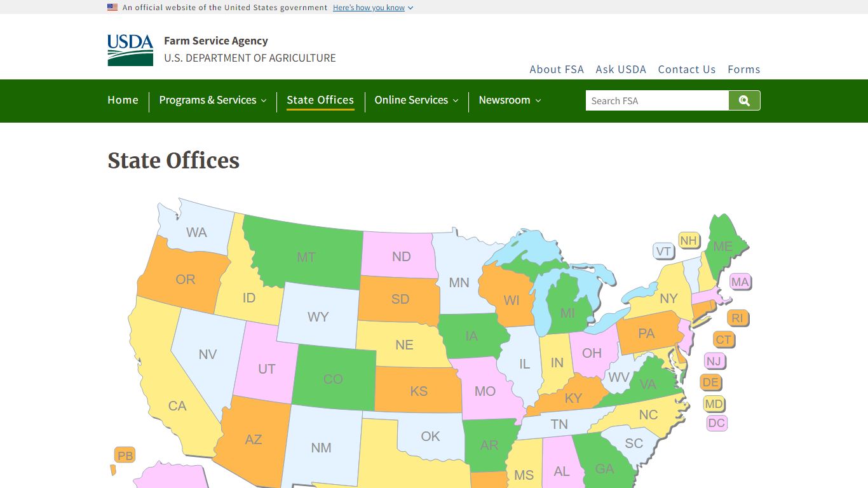Image resolution: width=868 pixels, height=488 pixels.
Task: Open Forms link
Action: (x=744, y=69)
